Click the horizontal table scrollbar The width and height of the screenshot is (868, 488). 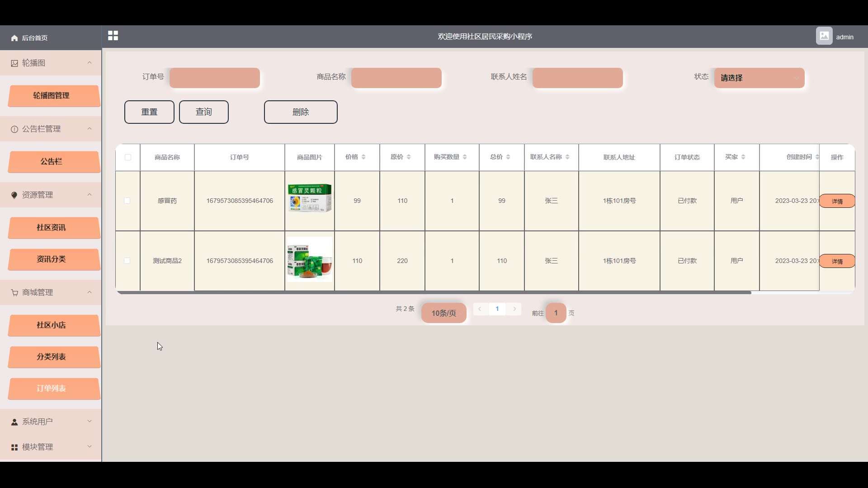pos(434,293)
